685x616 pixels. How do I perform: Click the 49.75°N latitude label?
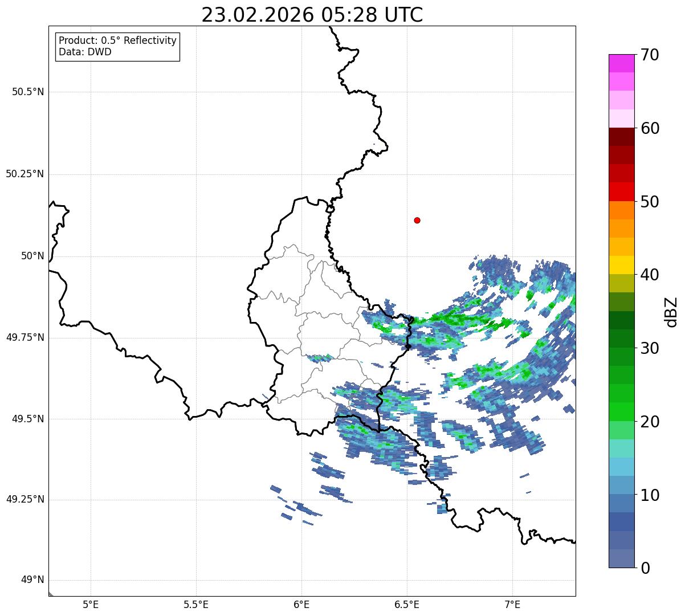25,337
